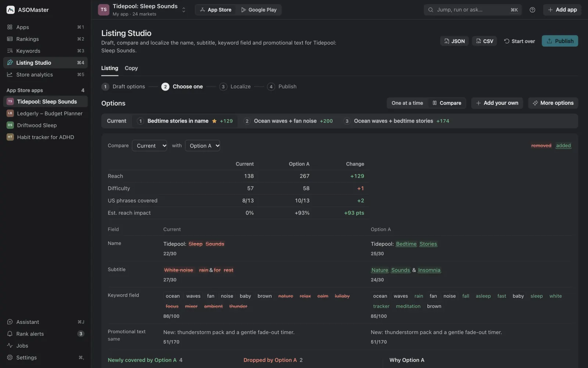
Task: Switch to the Google Play platform
Action: point(259,10)
